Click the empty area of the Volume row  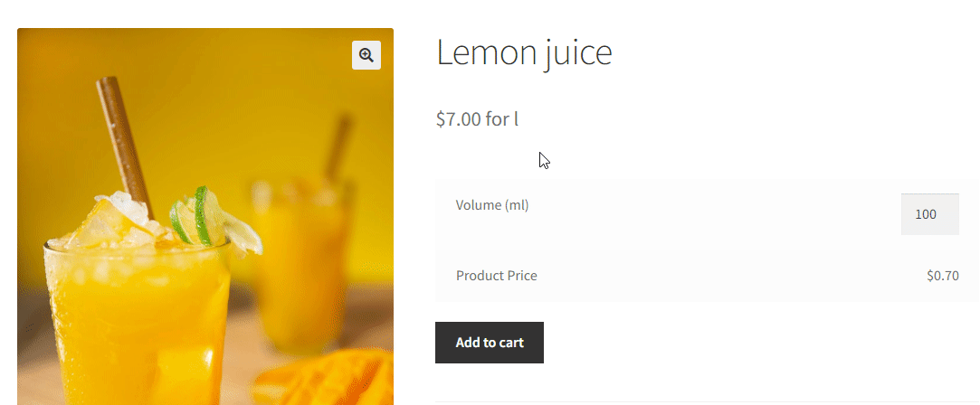point(712,214)
